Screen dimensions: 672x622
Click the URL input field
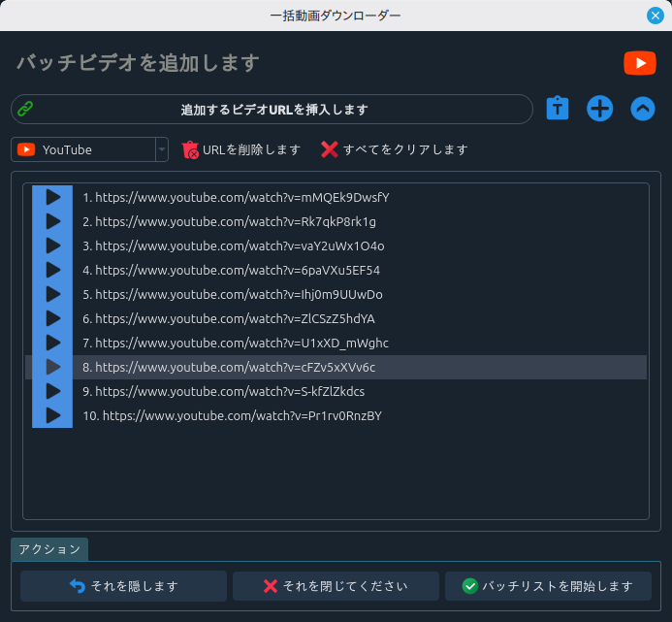(273, 110)
